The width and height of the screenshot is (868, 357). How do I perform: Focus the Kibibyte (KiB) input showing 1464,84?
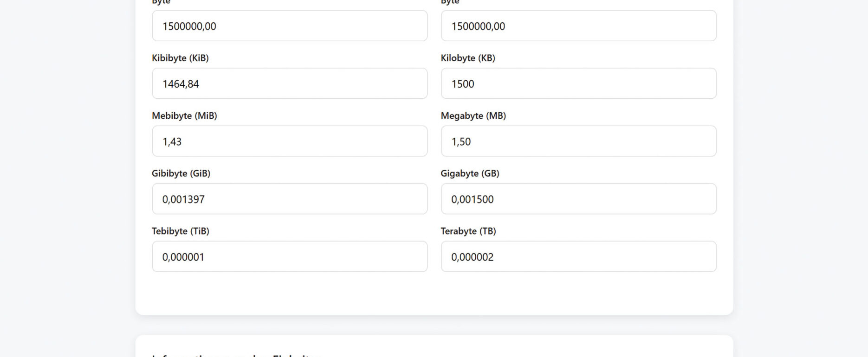289,83
